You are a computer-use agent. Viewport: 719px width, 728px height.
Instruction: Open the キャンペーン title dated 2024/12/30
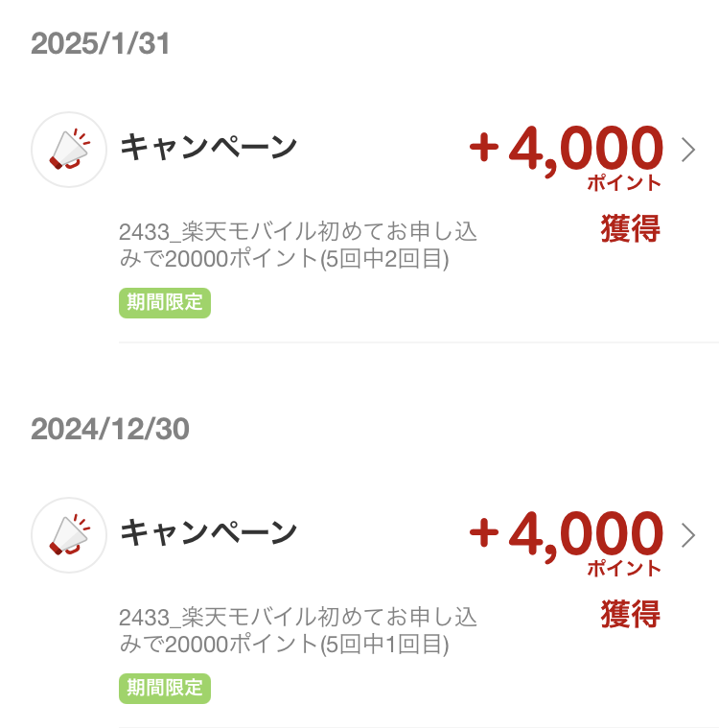(208, 532)
